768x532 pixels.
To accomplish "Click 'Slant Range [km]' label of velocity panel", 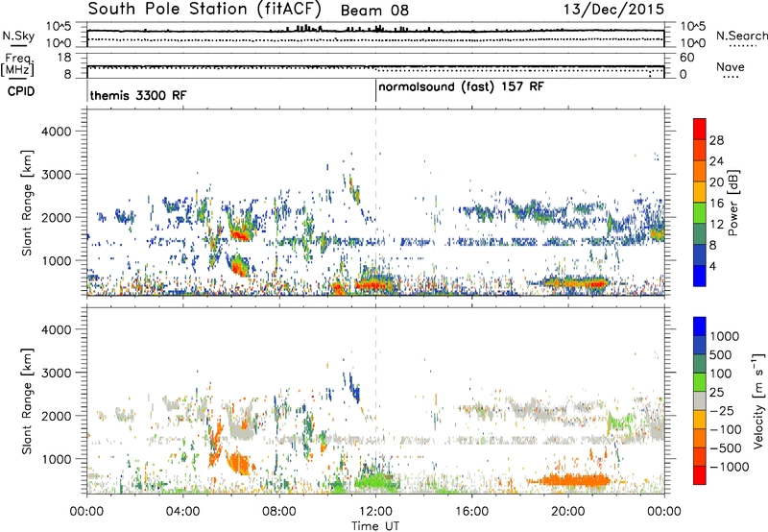I will pyautogui.click(x=27, y=401).
